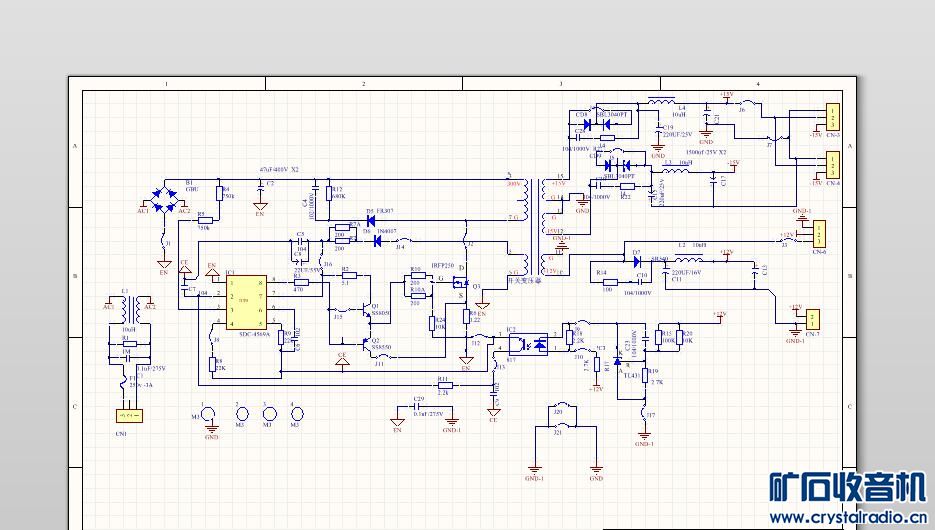Screen dimensions: 935x530
Task: Click resistor R3 470
Action: point(302,283)
